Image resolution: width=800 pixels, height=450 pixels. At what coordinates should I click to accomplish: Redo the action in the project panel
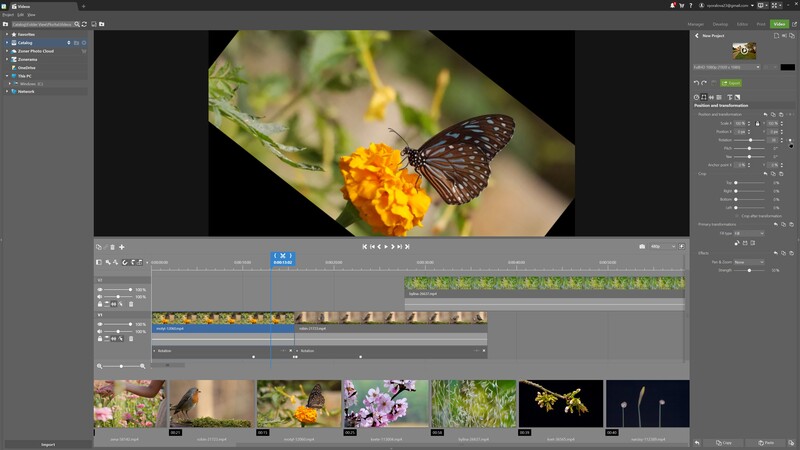705,83
